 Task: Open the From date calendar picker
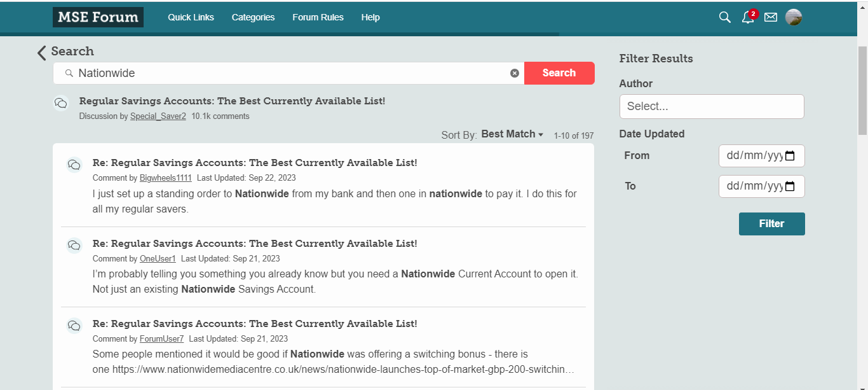click(x=790, y=156)
